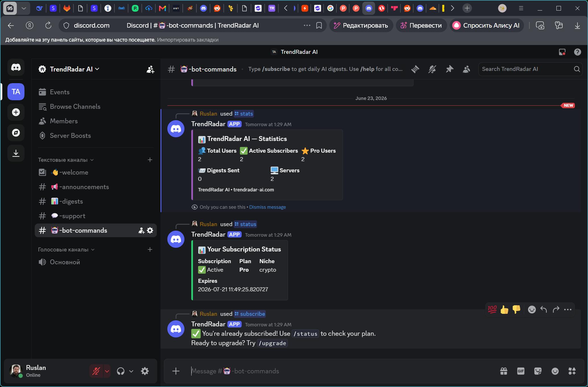Collapse Голосовые каналы category

pos(66,249)
